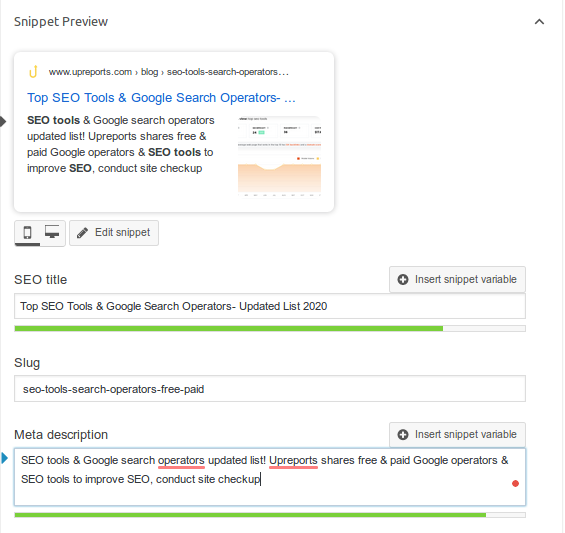Click the Edit snippet button
Image resolution: width=565 pixels, height=533 pixels.
coord(114,233)
